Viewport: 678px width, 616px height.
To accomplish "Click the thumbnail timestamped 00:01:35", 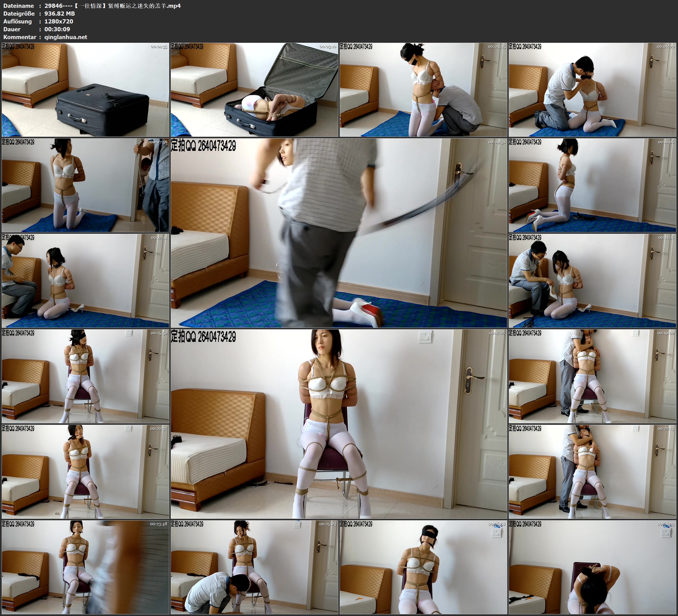I will [85, 90].
